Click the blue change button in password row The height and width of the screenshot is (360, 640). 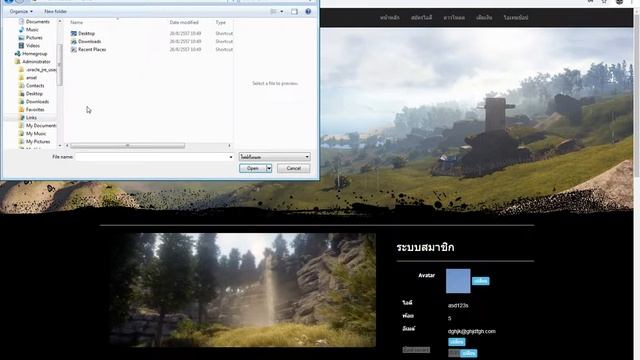(x=469, y=353)
